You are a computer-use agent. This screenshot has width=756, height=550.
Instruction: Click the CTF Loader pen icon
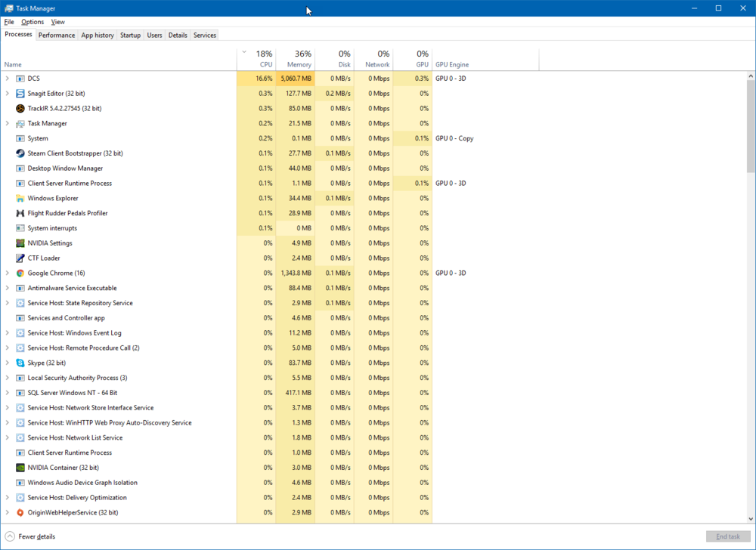pos(20,258)
